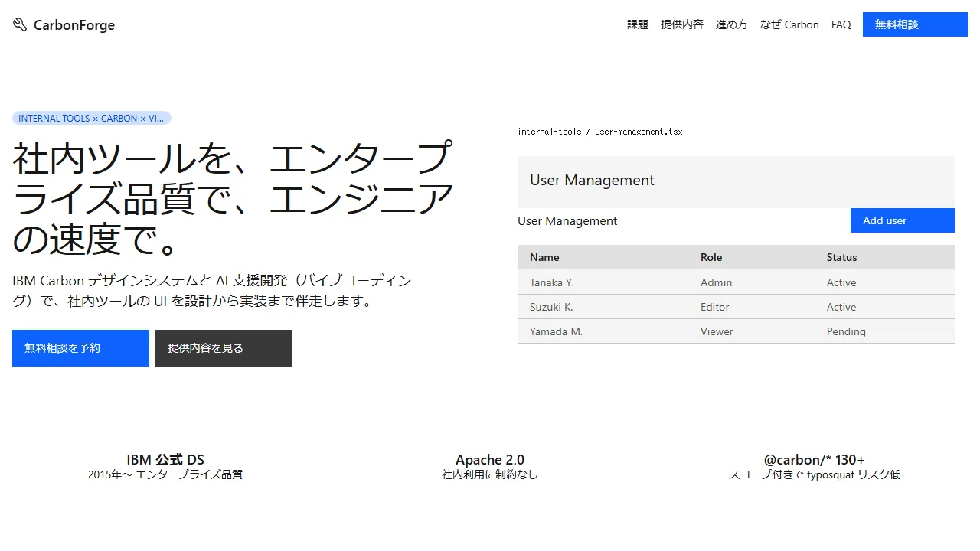The width and height of the screenshot is (980, 551).
Task: Select the Tanaka Y. table row name
Action: (x=552, y=282)
